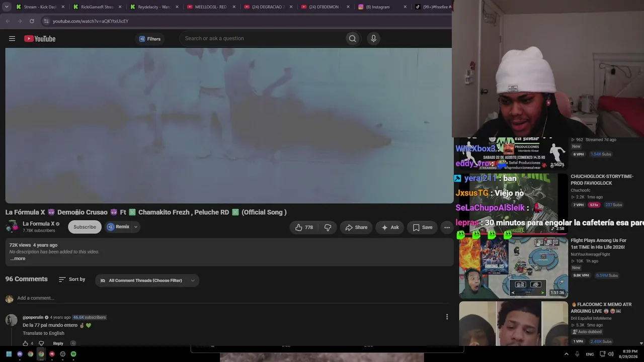Open 'All Comment Threads (Choose Filter)' dropdown
The width and height of the screenshot is (644, 362).
click(x=147, y=281)
